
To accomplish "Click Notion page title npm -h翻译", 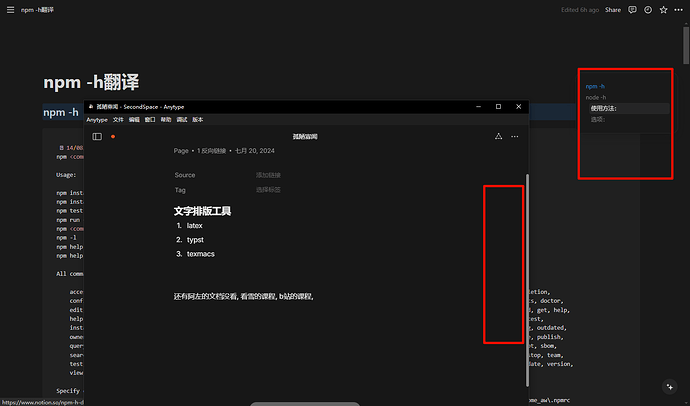I will [x=91, y=82].
